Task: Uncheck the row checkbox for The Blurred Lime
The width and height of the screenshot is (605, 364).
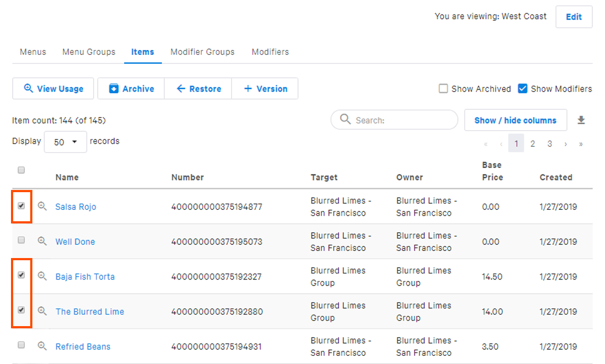Action: click(x=21, y=311)
